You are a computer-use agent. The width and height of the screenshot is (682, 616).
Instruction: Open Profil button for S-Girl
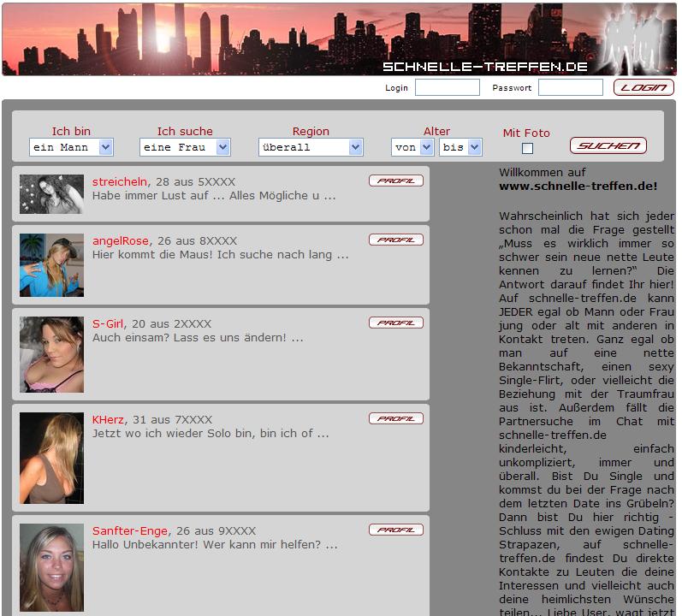coord(395,323)
